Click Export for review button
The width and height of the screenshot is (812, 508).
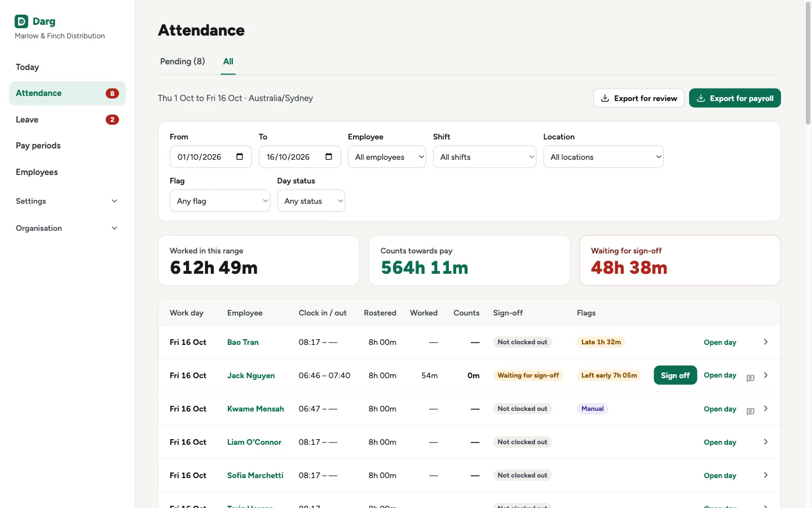click(639, 98)
